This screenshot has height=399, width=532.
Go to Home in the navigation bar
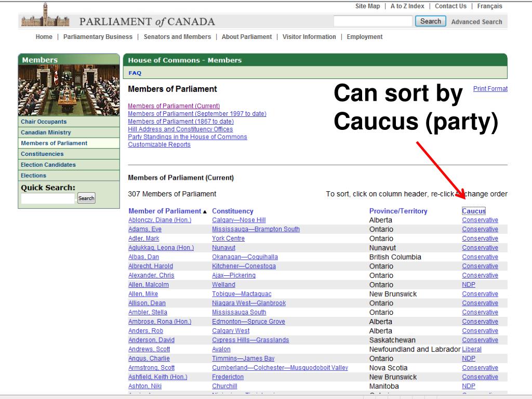44,37
